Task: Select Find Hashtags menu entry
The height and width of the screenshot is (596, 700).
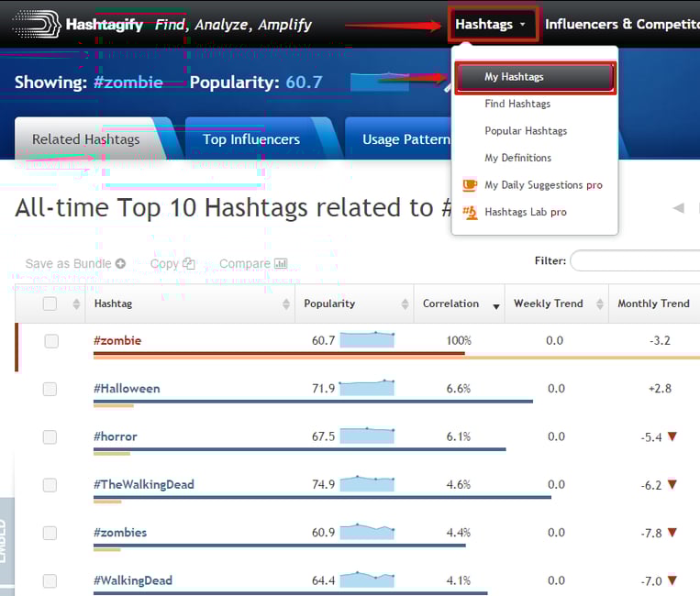Action: 517,104
